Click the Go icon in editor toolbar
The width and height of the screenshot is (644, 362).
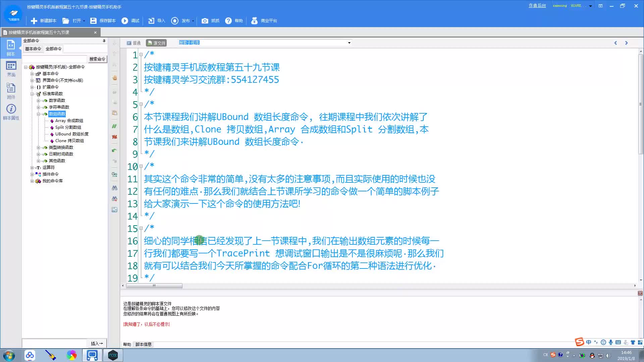[114, 174]
